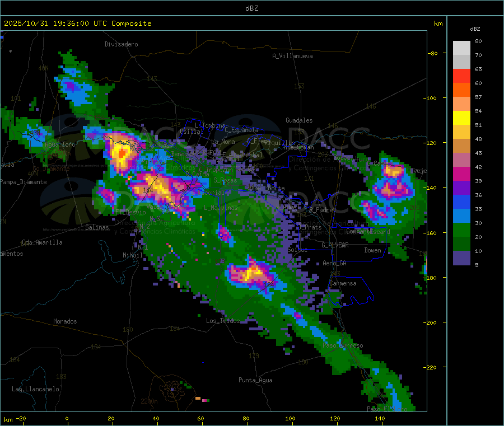Select the L_Malvinas label
The image size is (504, 426).
point(221,208)
